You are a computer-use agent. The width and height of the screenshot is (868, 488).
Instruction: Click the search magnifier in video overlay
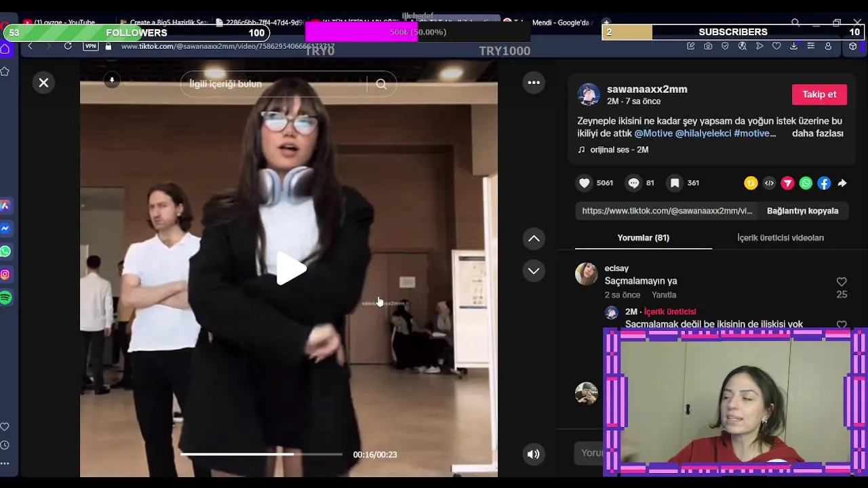(381, 84)
